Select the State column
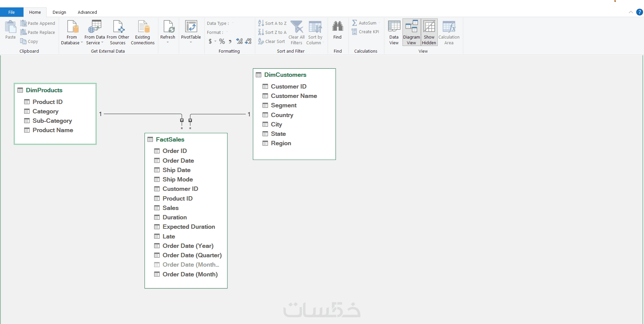Screen dimensions: 644x324 pos(278,134)
